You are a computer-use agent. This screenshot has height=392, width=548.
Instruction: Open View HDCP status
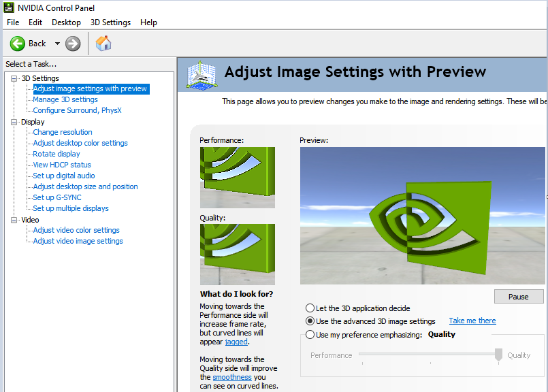62,165
